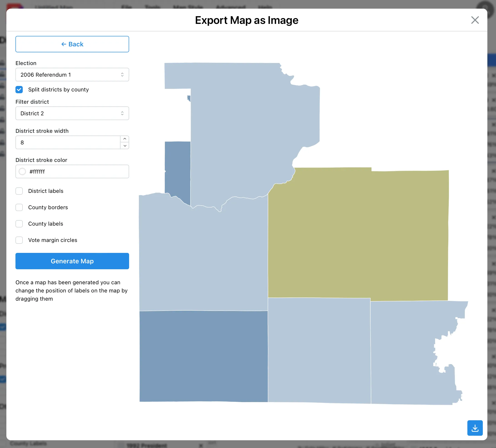Screen dimensions: 496x448
Task: Download the generated map image
Action: point(475,428)
